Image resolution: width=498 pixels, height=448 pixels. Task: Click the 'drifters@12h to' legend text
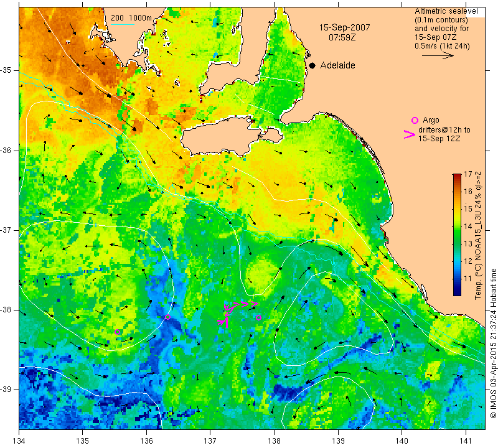click(x=444, y=130)
